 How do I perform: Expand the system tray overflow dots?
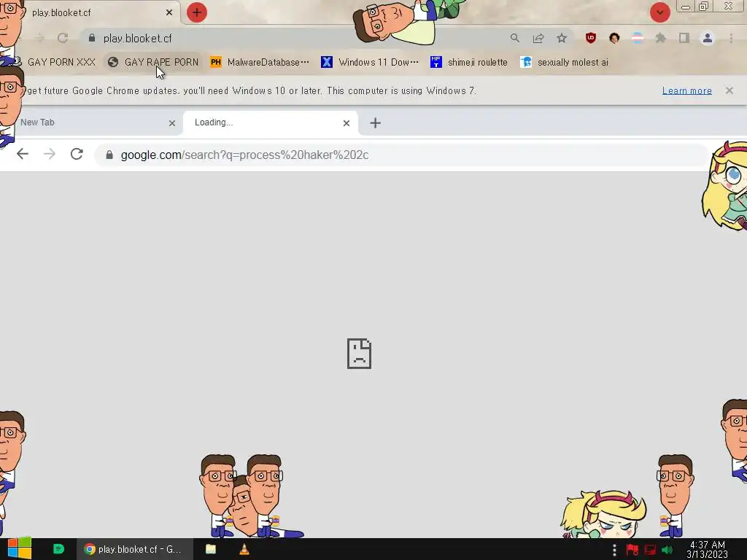pyautogui.click(x=614, y=550)
